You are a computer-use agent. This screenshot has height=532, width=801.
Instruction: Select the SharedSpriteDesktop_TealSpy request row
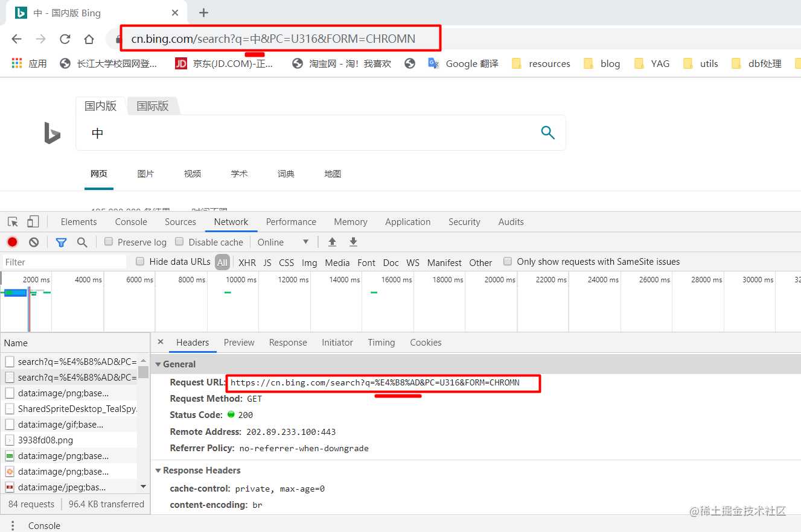pyautogui.click(x=69, y=409)
